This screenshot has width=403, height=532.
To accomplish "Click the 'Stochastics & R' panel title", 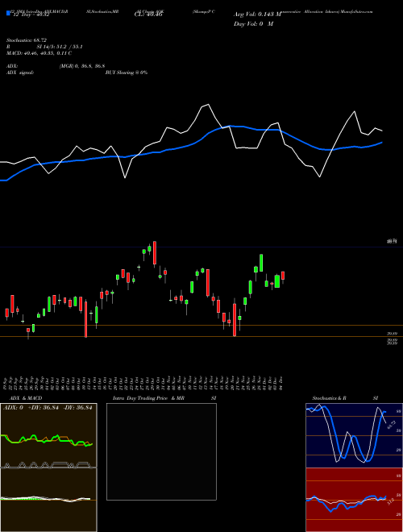I will [329, 398].
